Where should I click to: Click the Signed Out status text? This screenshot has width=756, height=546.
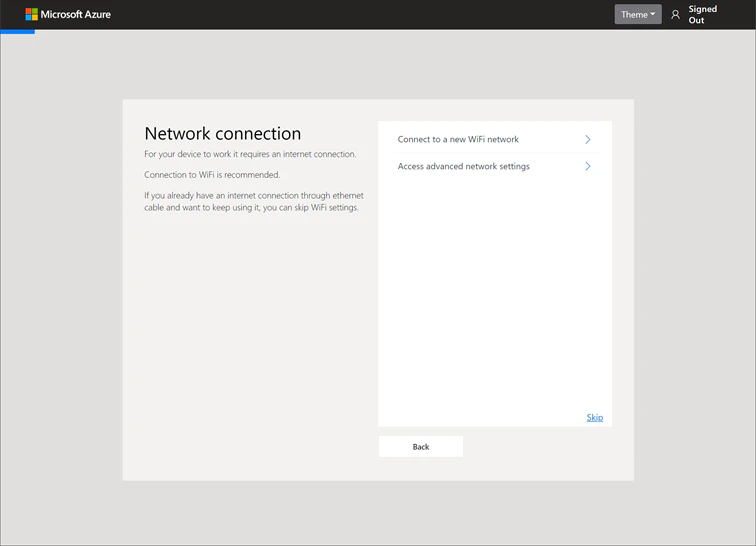702,14
